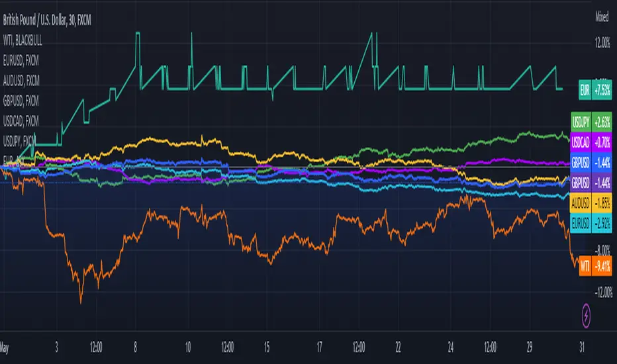Select the USDCAD, FXCM legend entry

tap(21, 121)
